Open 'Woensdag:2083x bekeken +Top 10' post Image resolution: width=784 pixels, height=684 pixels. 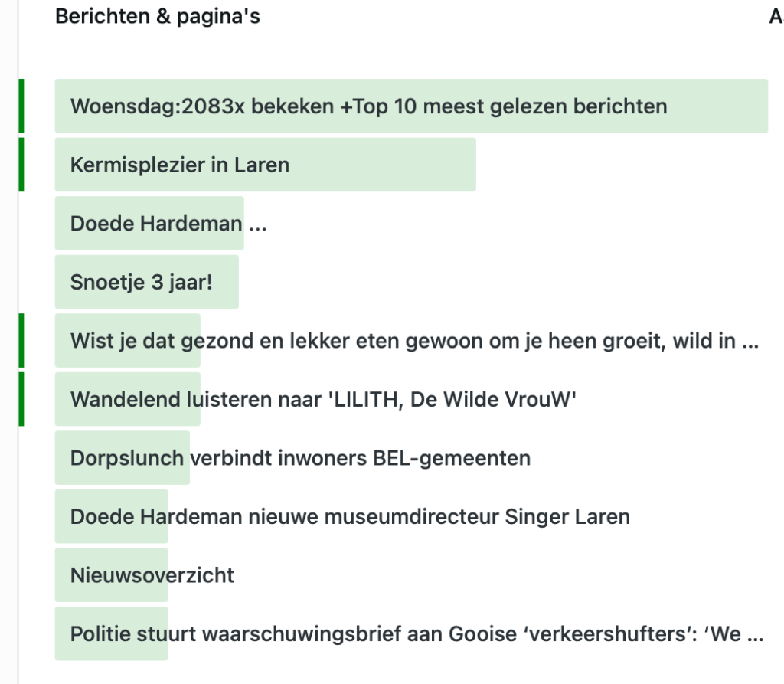pos(368,106)
